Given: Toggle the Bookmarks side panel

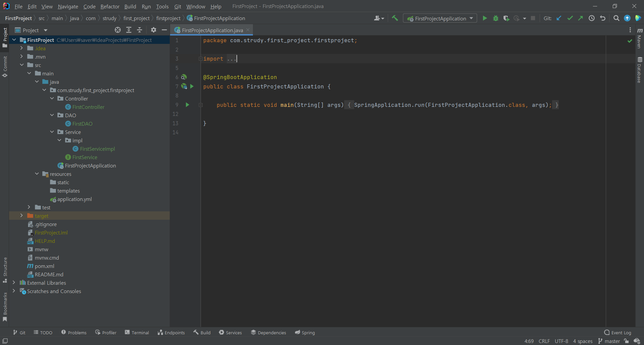Looking at the screenshot, I should pos(5,306).
